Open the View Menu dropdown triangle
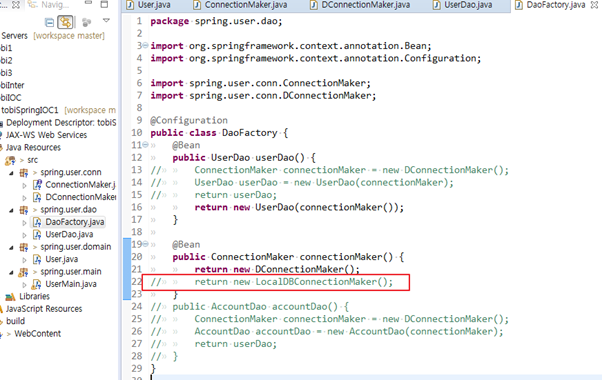 (x=106, y=20)
